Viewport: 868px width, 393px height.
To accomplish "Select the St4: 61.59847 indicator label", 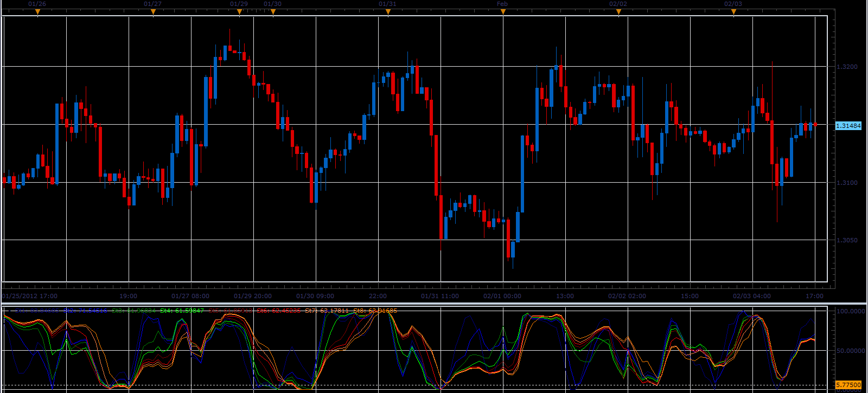I will [182, 311].
